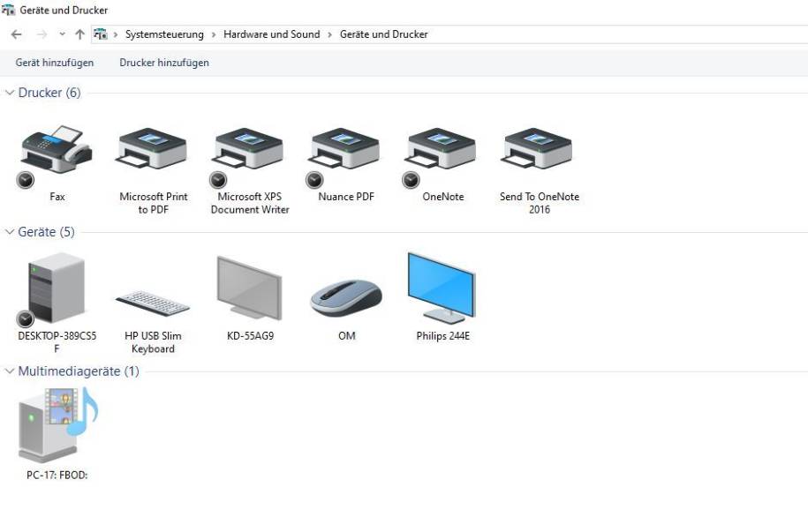Collapse the Geräte (5) section
Image resolution: width=808 pixels, height=532 pixels.
9,232
